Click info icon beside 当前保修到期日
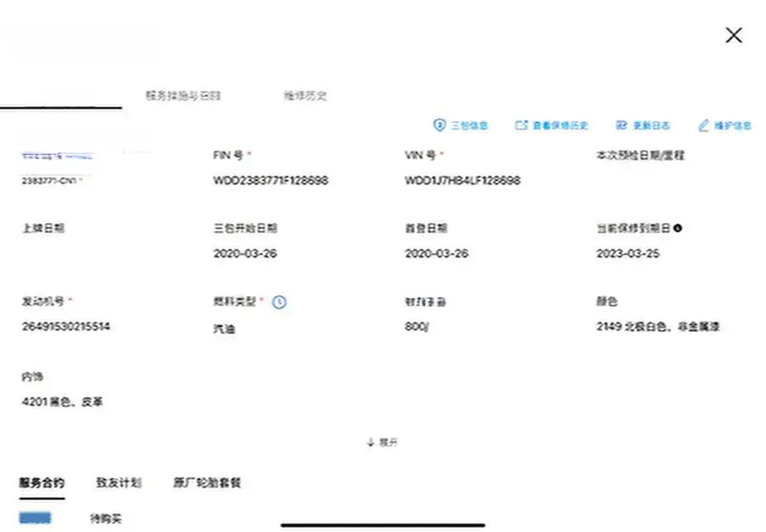The height and width of the screenshot is (532, 766). (x=678, y=228)
